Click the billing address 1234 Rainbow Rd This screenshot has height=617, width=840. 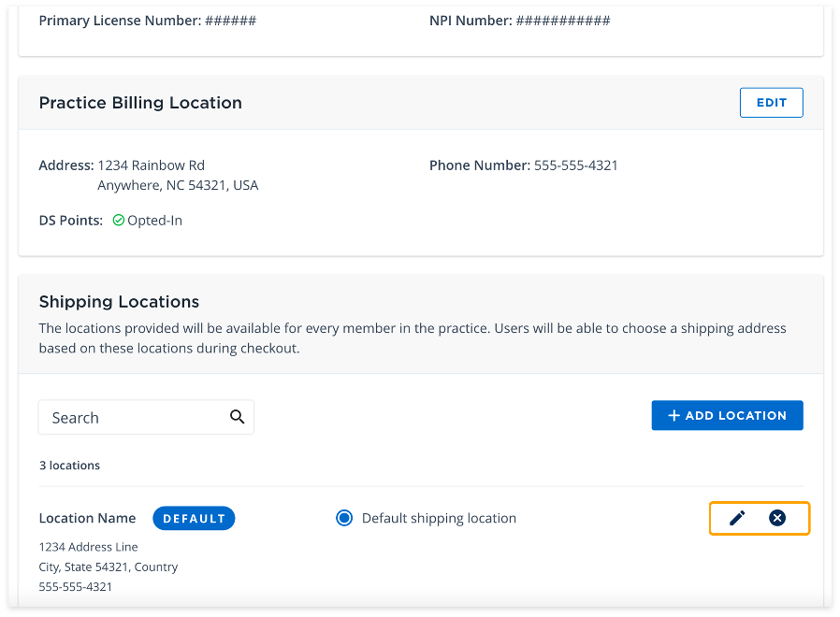151,165
